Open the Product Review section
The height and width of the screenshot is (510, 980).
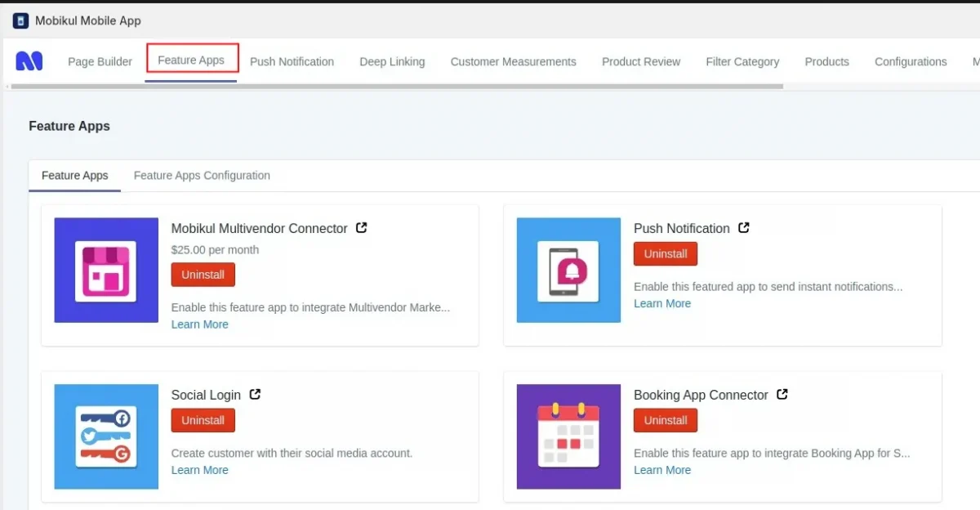coord(640,61)
